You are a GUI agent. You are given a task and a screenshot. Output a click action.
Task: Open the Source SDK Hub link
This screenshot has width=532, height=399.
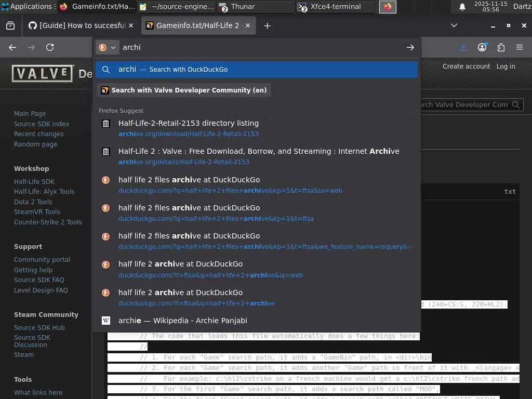pyautogui.click(x=39, y=327)
